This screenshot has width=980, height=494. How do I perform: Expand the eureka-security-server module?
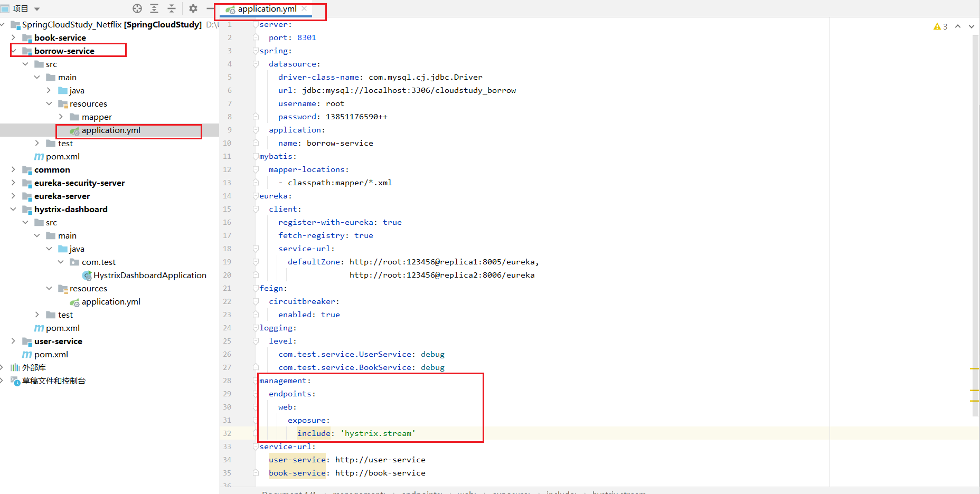pyautogui.click(x=13, y=183)
